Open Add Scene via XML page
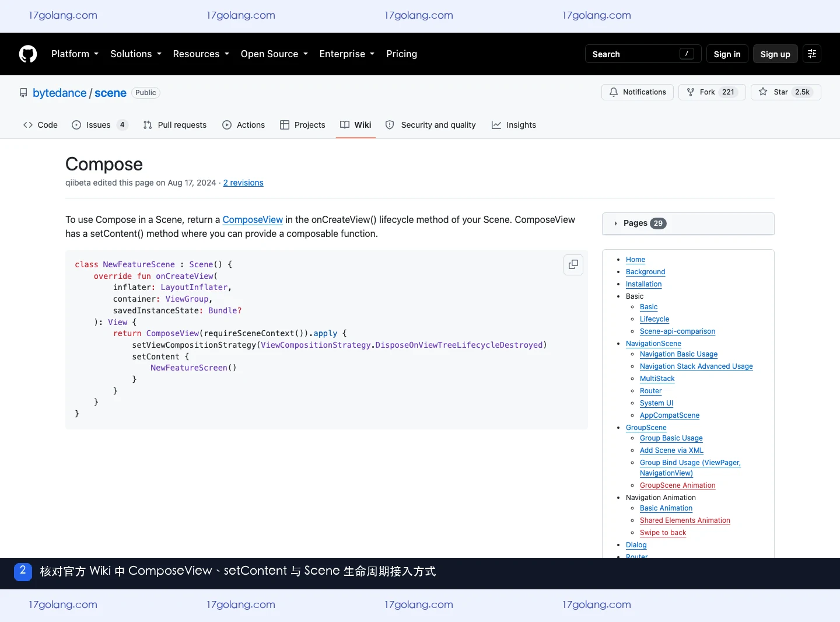Viewport: 840px width, 622px height. [x=671, y=450]
